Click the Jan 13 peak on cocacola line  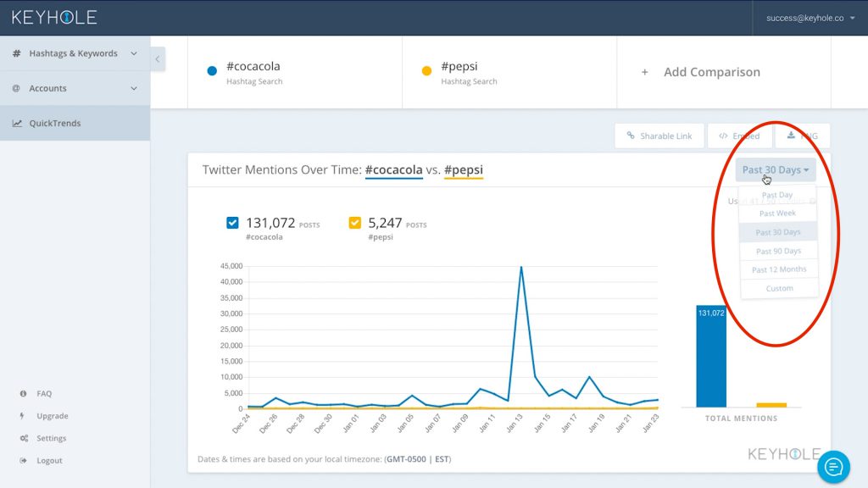click(x=521, y=267)
